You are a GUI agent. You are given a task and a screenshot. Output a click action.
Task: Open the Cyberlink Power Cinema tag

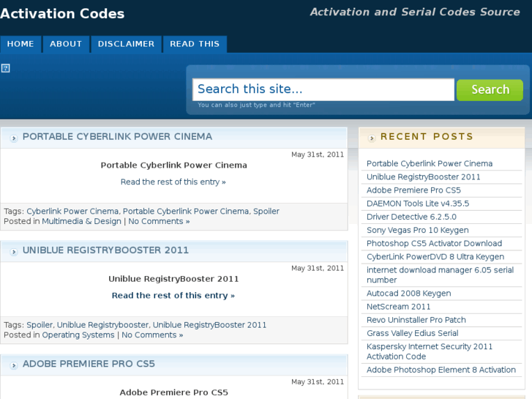72,212
